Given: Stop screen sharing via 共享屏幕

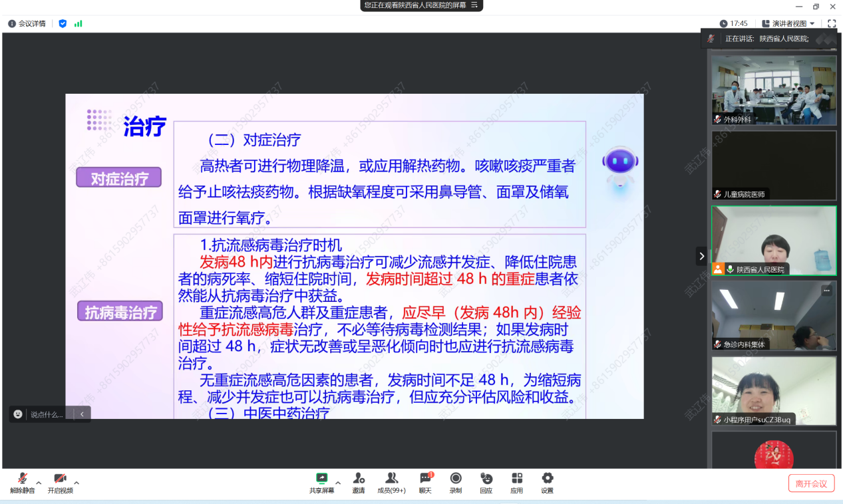Looking at the screenshot, I should (322, 482).
